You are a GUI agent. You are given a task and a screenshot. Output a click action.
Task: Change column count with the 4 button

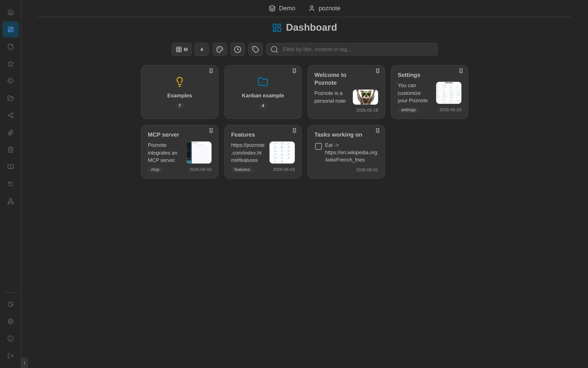(202, 49)
